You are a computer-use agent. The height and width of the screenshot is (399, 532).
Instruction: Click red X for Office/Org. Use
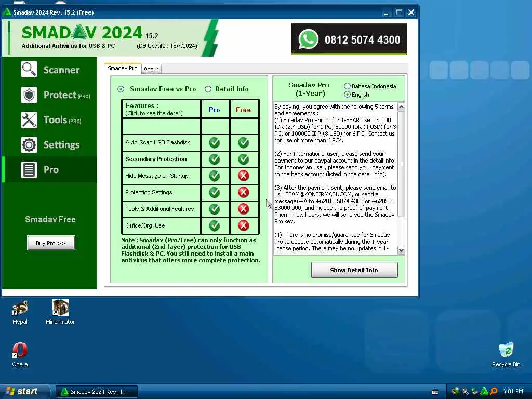tap(243, 225)
